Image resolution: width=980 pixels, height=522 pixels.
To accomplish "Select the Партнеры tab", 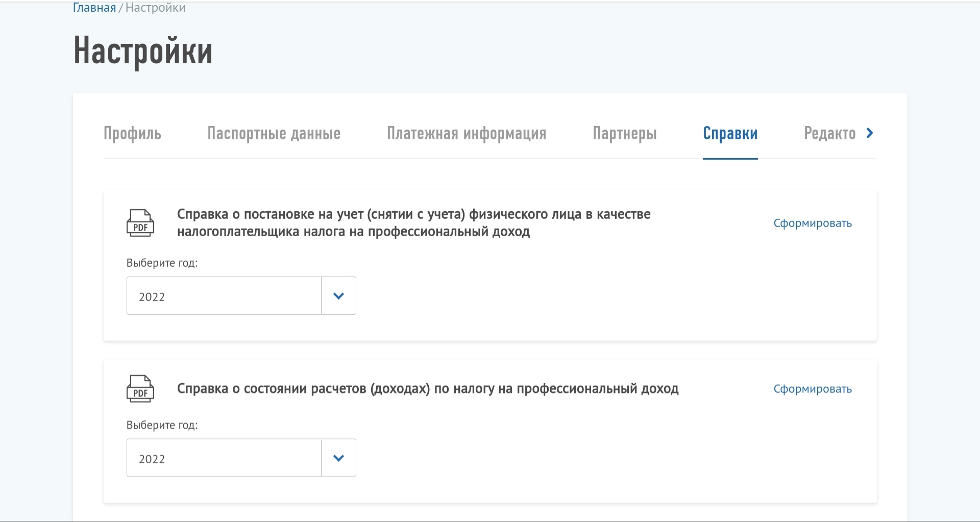I will point(624,134).
